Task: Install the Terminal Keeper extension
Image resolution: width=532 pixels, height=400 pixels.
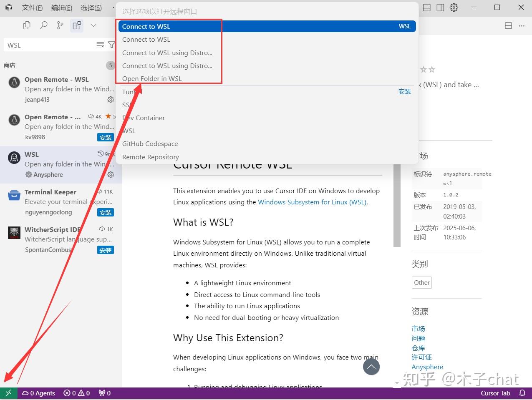Action: [x=106, y=212]
